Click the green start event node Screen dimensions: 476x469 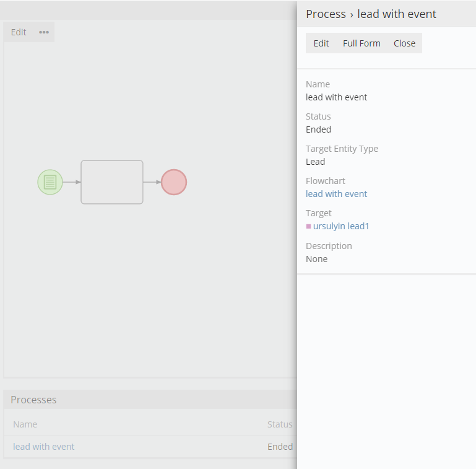click(50, 182)
